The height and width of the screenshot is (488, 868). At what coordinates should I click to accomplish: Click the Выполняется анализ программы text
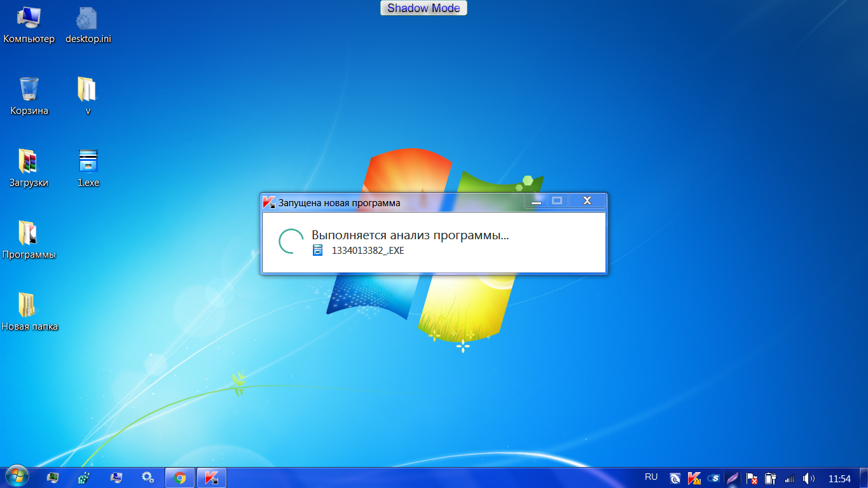coord(410,235)
